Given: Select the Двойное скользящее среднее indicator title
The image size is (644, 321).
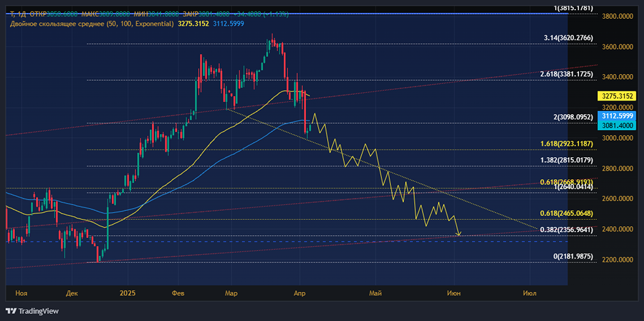Looking at the screenshot, I should (x=91, y=24).
